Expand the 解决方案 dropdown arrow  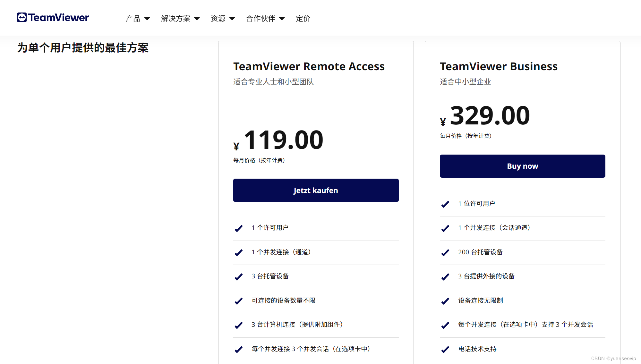197,19
